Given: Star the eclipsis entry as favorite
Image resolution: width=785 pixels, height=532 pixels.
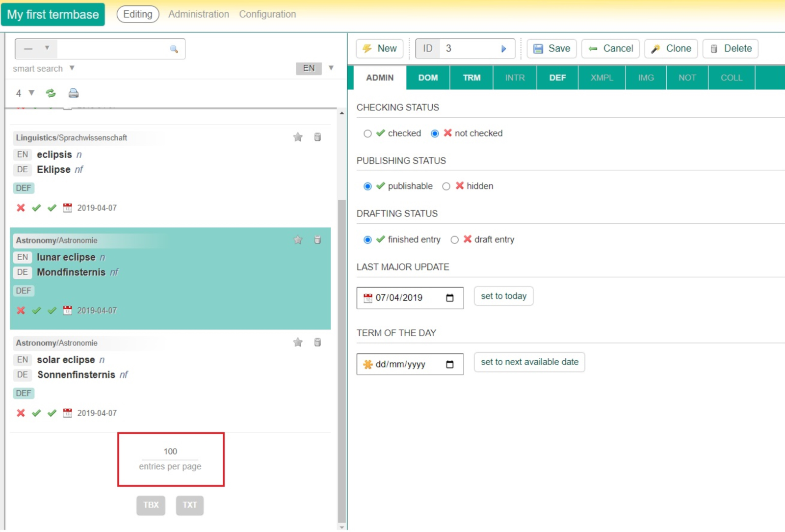Looking at the screenshot, I should (298, 137).
